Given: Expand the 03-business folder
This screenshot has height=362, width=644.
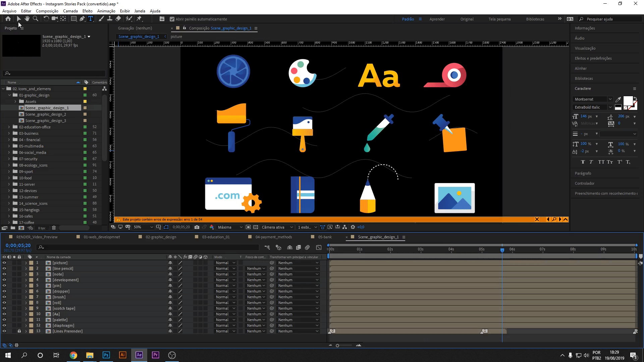Looking at the screenshot, I should pos(9,133).
